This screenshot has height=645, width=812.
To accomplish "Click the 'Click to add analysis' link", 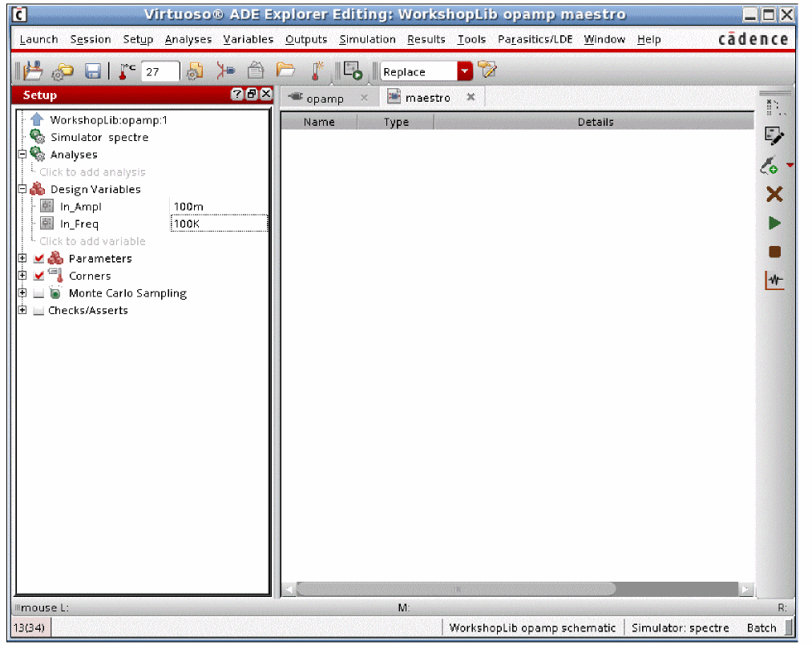I will [x=92, y=172].
